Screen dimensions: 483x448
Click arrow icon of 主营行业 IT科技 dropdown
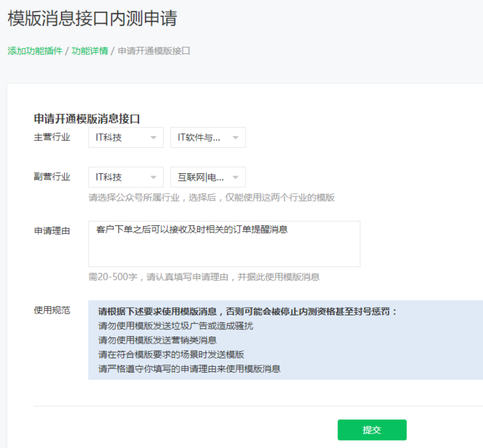153,138
